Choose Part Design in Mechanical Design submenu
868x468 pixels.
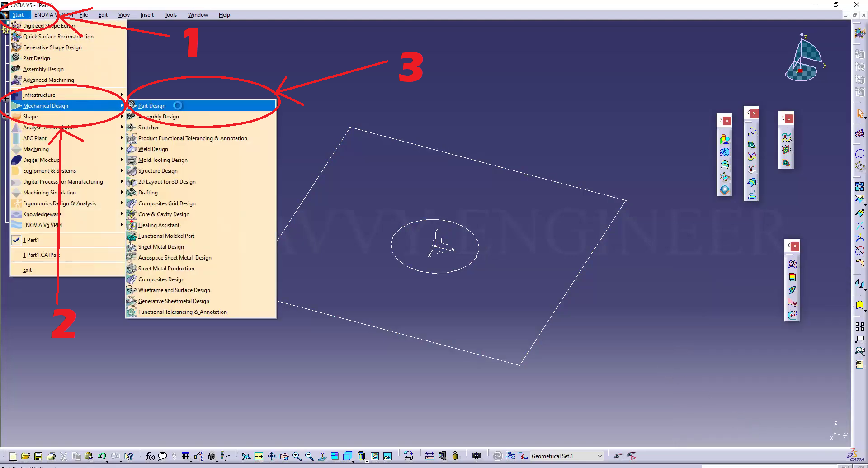point(152,106)
